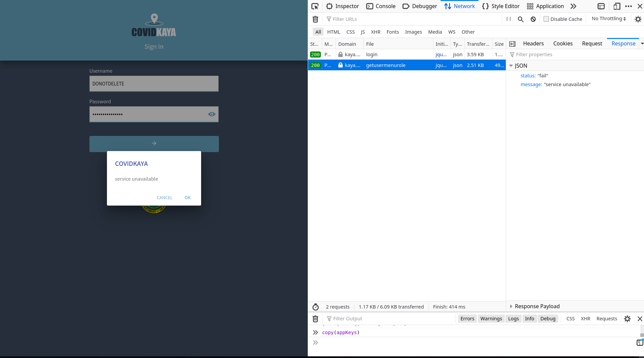Enable the Disable Cache checkbox

click(x=546, y=19)
